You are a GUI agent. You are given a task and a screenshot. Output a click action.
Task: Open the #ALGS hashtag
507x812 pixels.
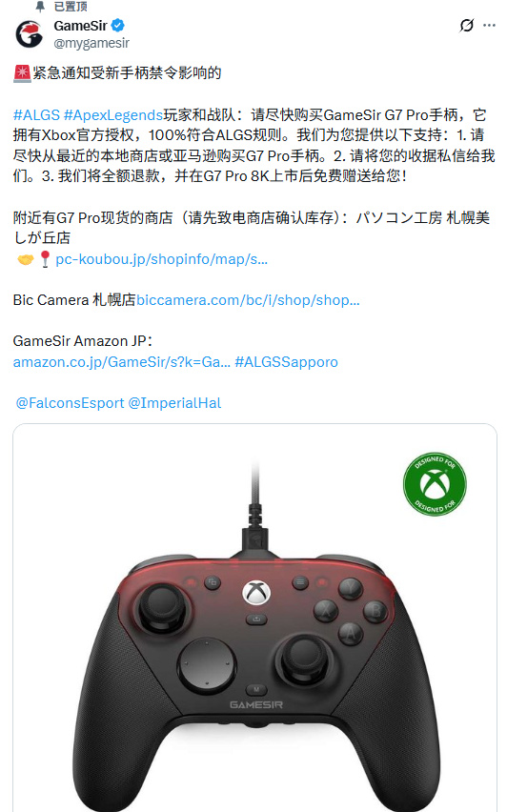[36, 114]
